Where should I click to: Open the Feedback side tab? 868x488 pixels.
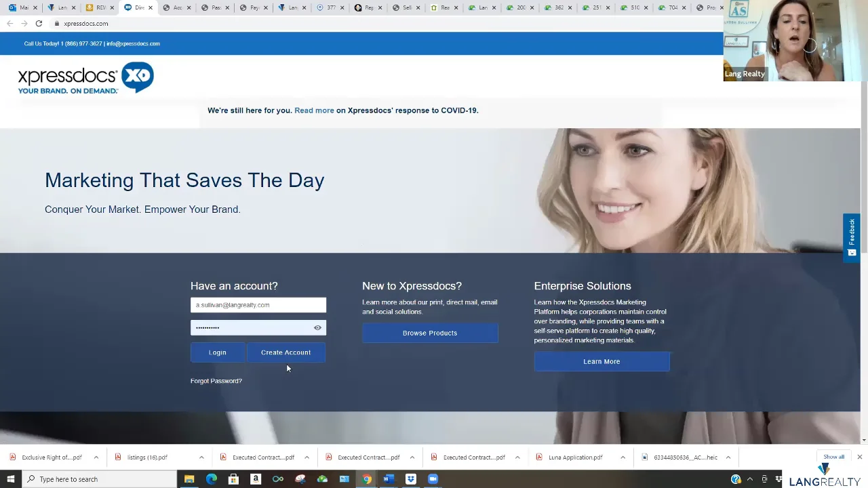852,237
